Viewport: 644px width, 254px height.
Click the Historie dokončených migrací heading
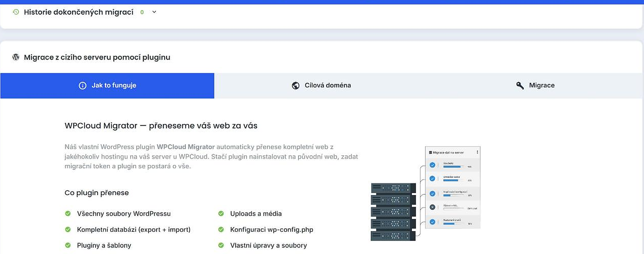79,12
